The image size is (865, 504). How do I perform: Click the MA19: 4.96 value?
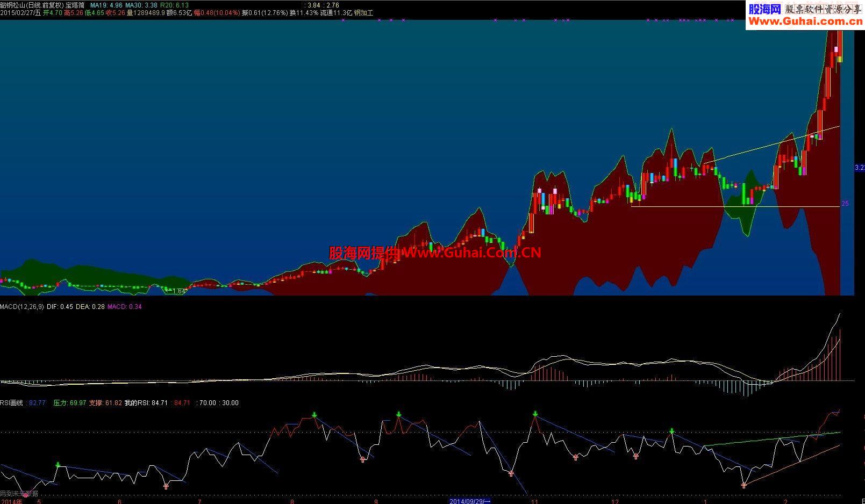point(106,5)
